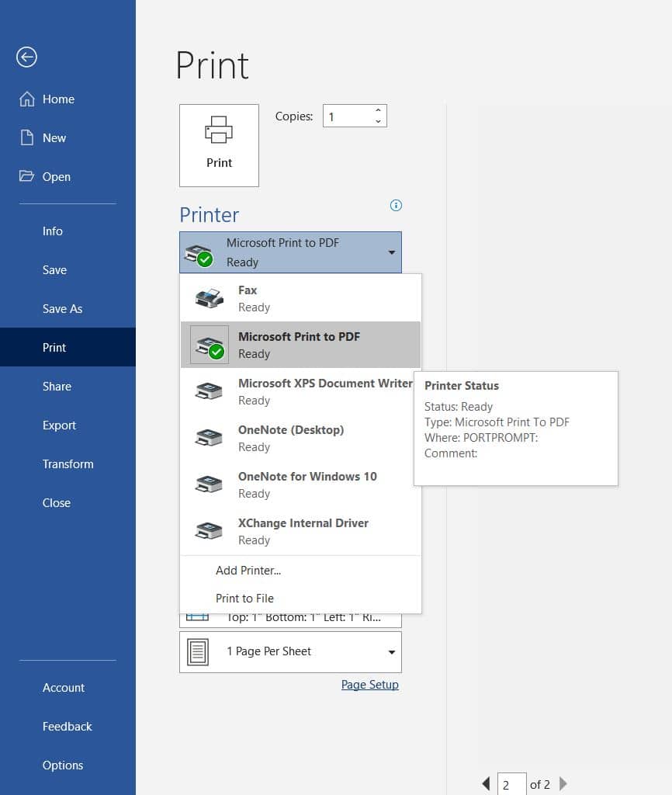Click the printer properties info icon
672x795 pixels.
(396, 205)
